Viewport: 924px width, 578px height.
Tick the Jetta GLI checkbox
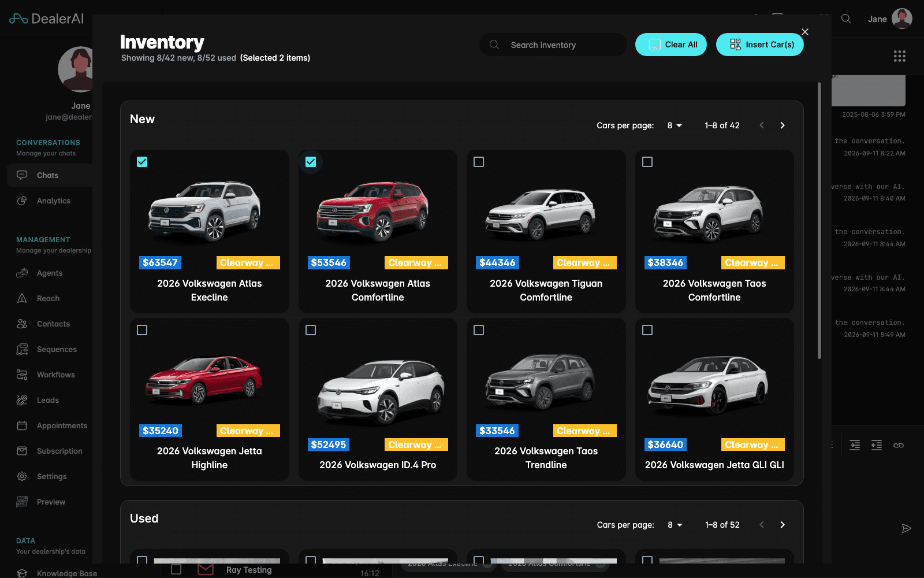pos(647,330)
